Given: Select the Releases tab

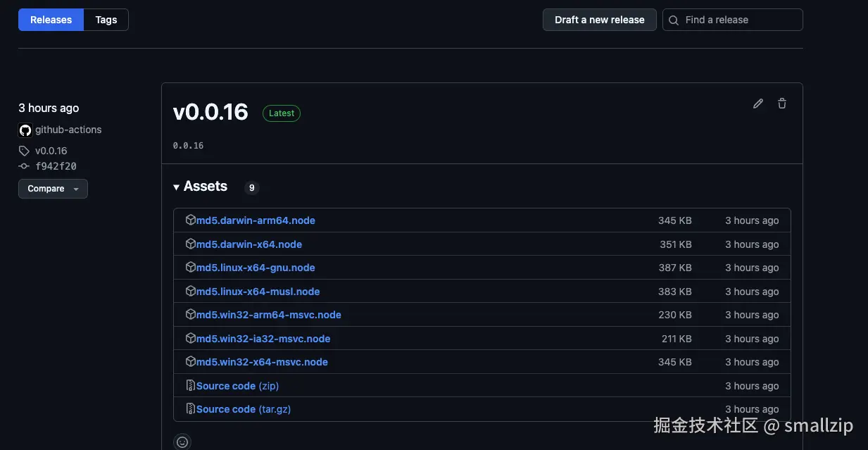Looking at the screenshot, I should tap(51, 20).
